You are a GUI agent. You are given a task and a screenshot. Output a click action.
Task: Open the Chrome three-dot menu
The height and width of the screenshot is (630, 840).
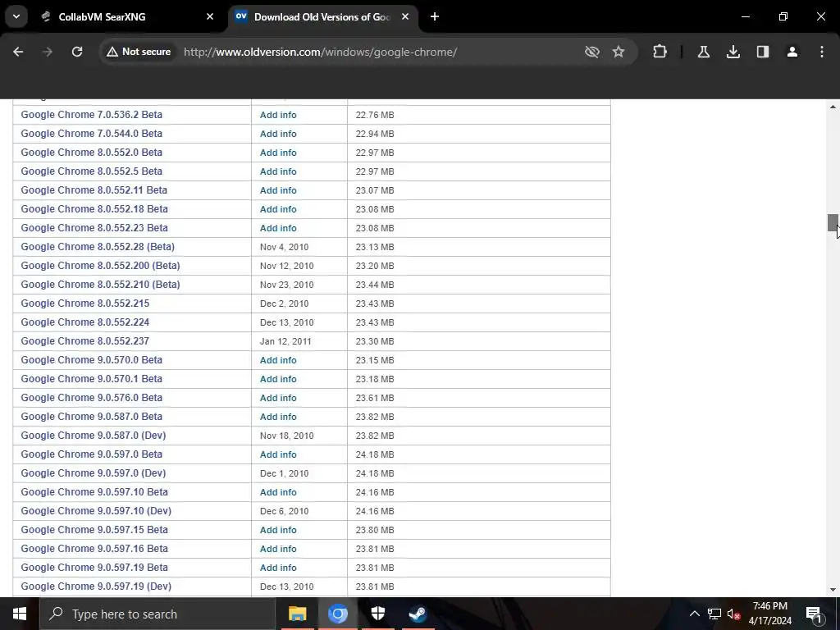pos(822,52)
